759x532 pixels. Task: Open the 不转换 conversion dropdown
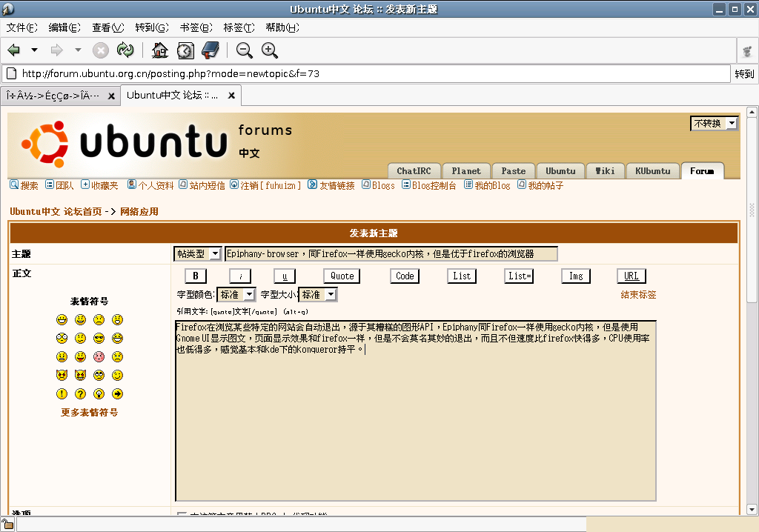click(x=714, y=124)
